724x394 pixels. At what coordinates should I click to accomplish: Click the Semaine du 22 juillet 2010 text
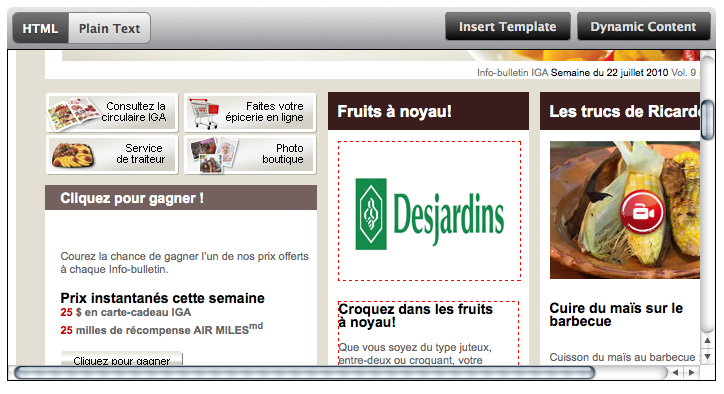point(609,73)
